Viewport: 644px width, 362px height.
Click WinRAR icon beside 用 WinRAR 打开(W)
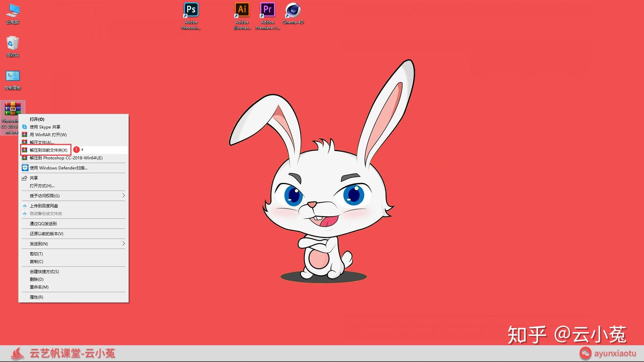point(24,135)
